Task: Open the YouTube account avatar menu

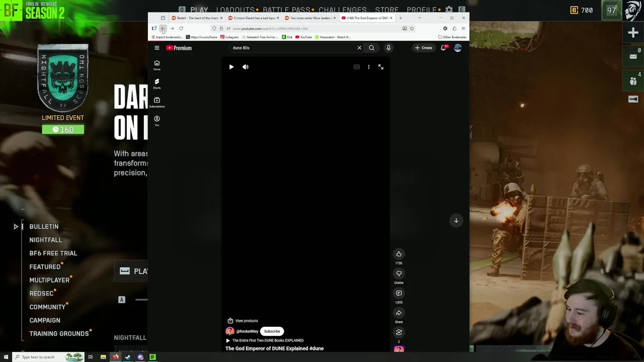Action: coord(458,48)
